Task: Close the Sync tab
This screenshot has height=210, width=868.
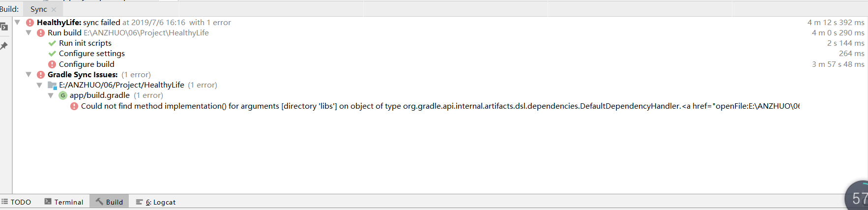Action: click(54, 9)
